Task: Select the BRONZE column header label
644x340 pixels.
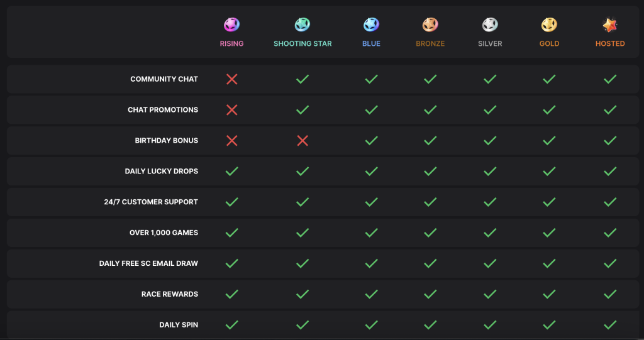Action: [x=430, y=43]
